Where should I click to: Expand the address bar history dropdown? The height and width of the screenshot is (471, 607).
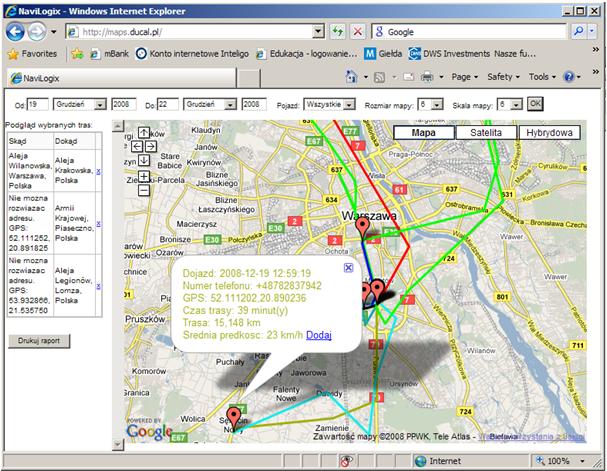click(x=318, y=32)
